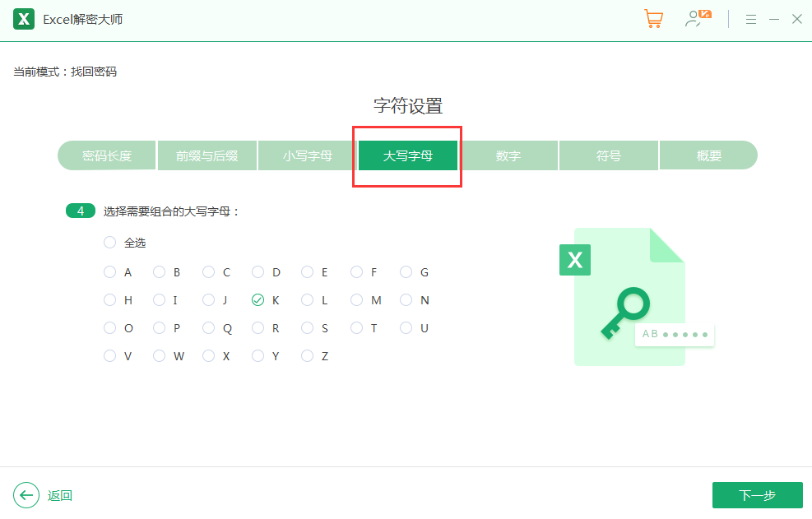Click the Excel解密大师 app logo
This screenshot has height=519, width=812.
click(24, 19)
